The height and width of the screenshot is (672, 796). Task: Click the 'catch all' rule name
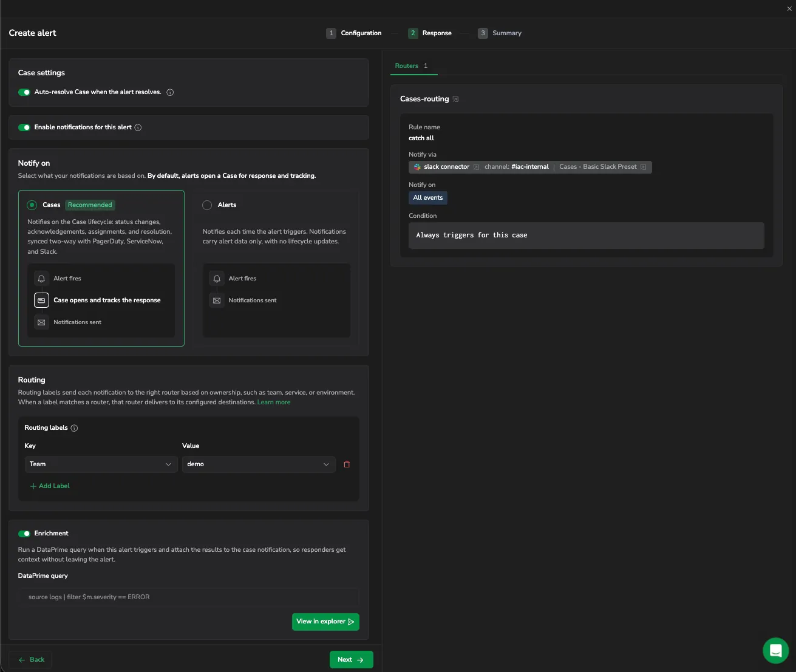421,138
